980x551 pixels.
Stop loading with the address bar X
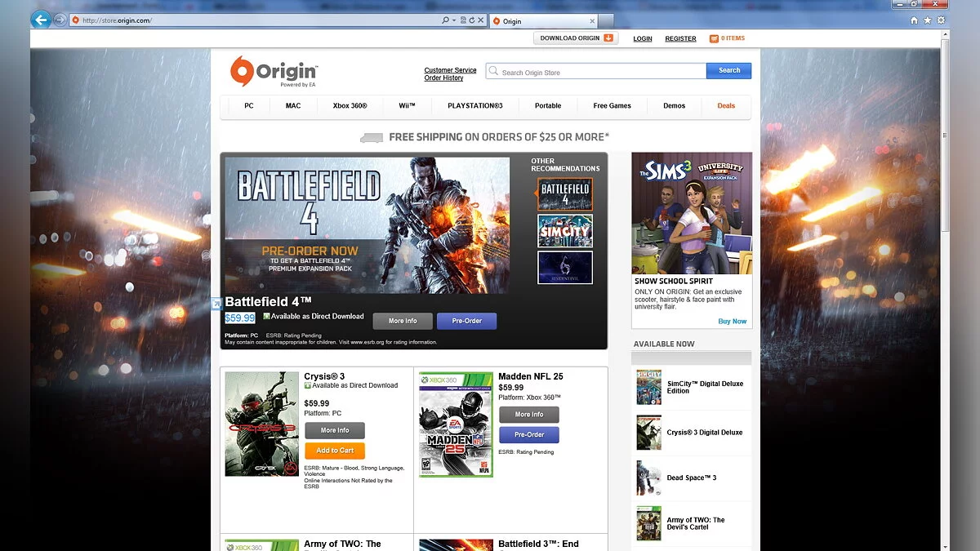pos(481,20)
